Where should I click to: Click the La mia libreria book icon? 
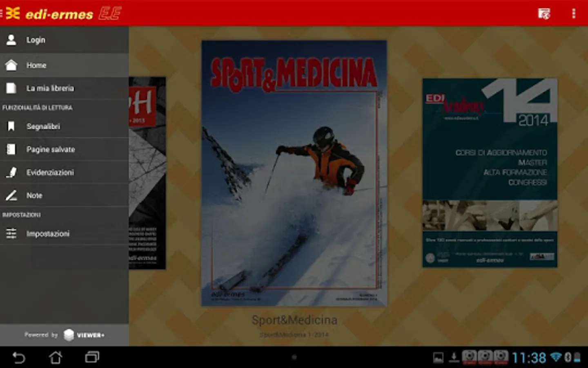click(11, 88)
